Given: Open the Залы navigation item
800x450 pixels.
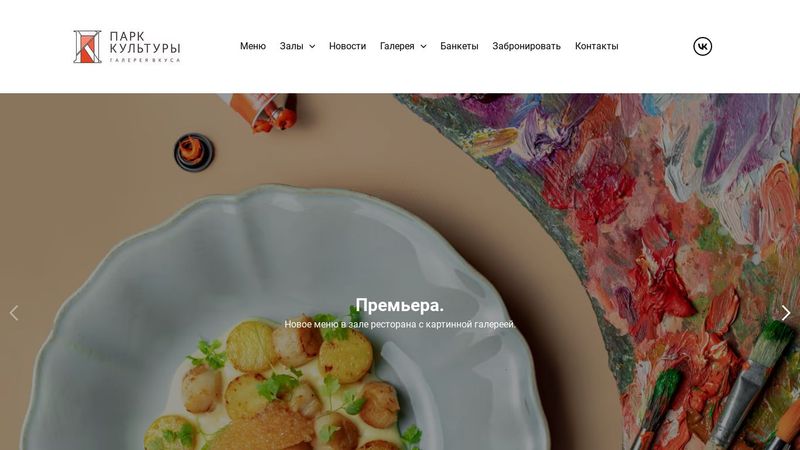Looking at the screenshot, I should tap(291, 46).
